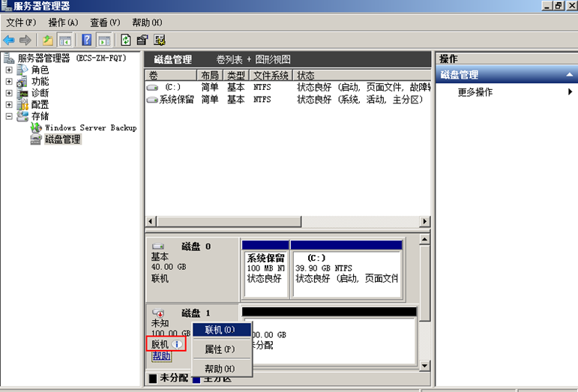This screenshot has height=392, width=578.
Task: Click the black 未分配 legend swatch
Action: (153, 379)
